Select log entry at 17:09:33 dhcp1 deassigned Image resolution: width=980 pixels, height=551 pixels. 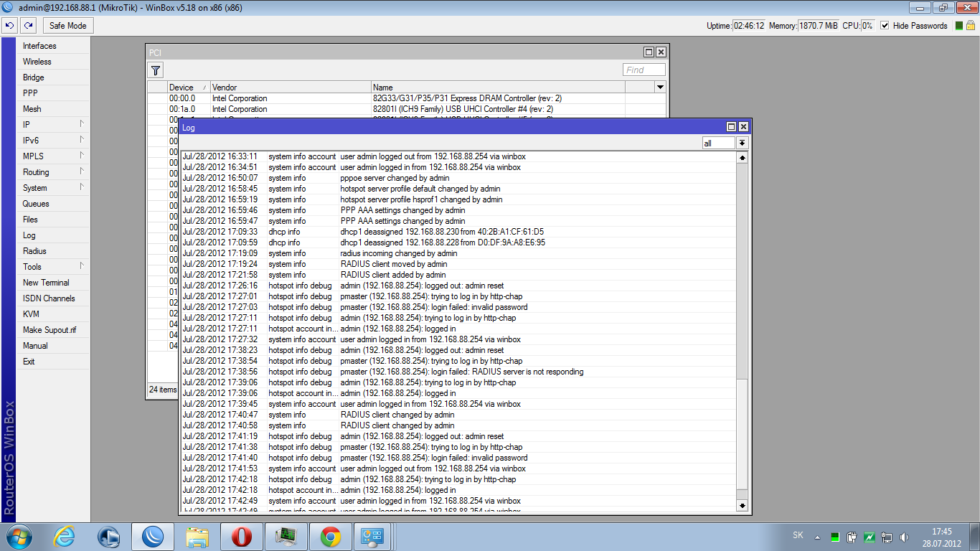click(458, 232)
